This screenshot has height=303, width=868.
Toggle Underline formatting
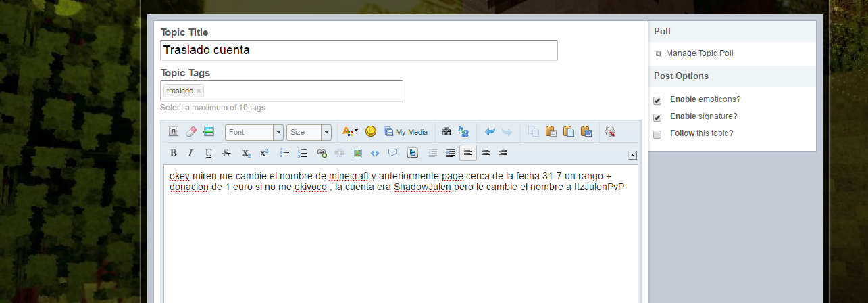coord(209,153)
